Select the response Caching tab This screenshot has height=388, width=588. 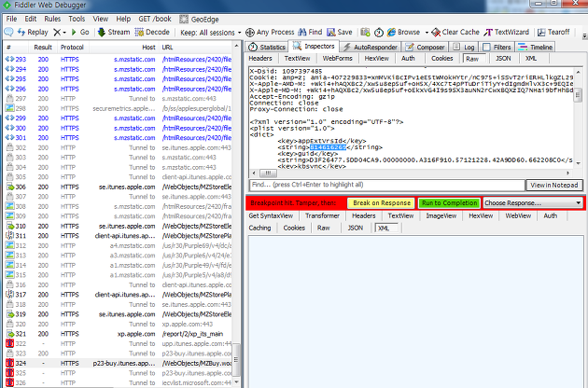point(259,228)
